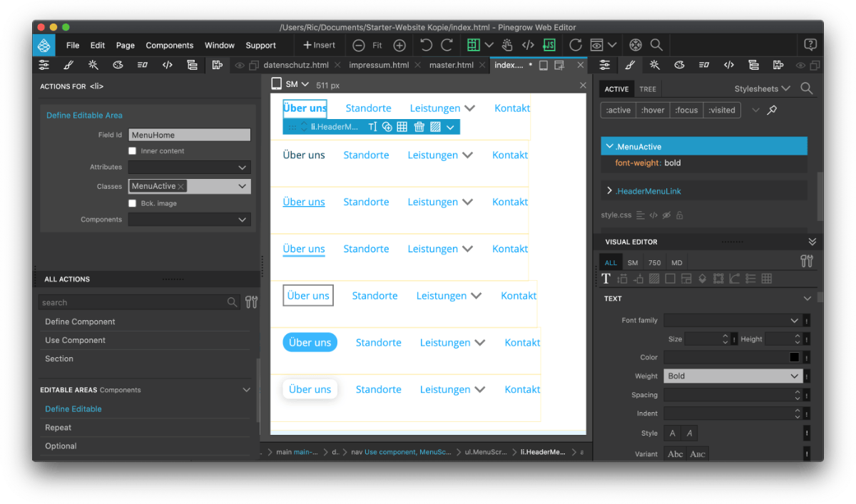This screenshot has height=504, width=856.
Task: Open the Font family dropdown
Action: [733, 321]
